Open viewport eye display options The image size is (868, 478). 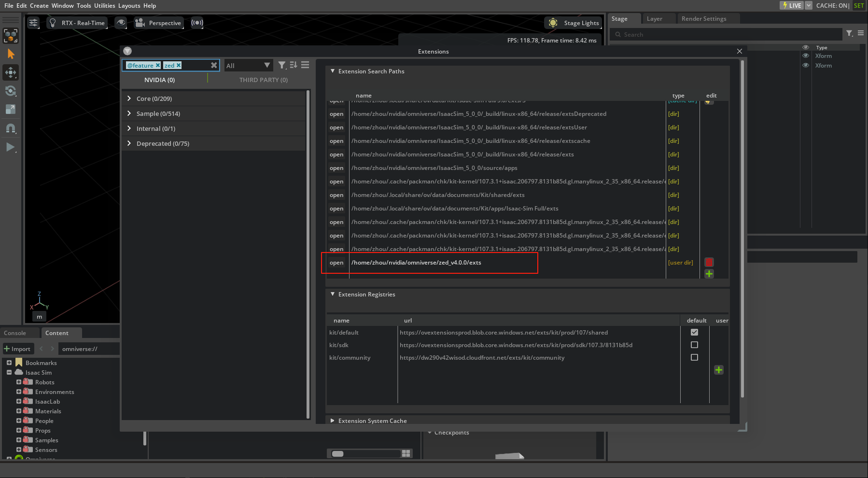pos(121,23)
